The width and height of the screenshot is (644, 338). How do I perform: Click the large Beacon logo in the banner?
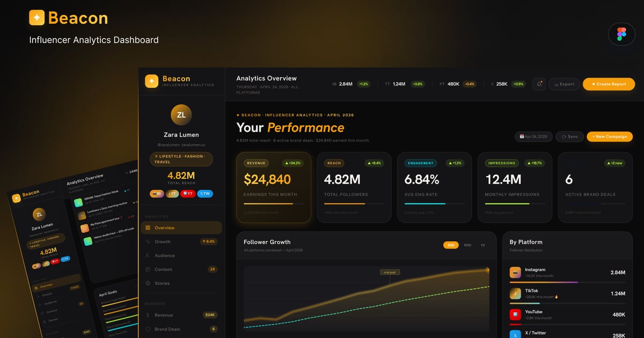(69, 18)
